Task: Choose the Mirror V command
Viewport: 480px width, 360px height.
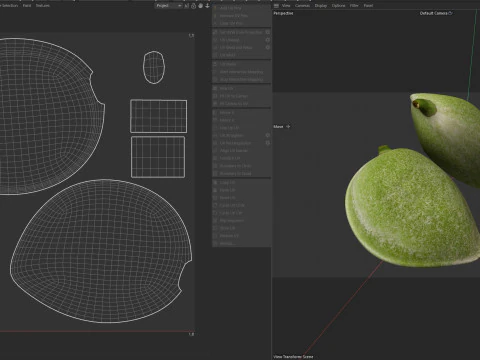Action: pyautogui.click(x=242, y=120)
